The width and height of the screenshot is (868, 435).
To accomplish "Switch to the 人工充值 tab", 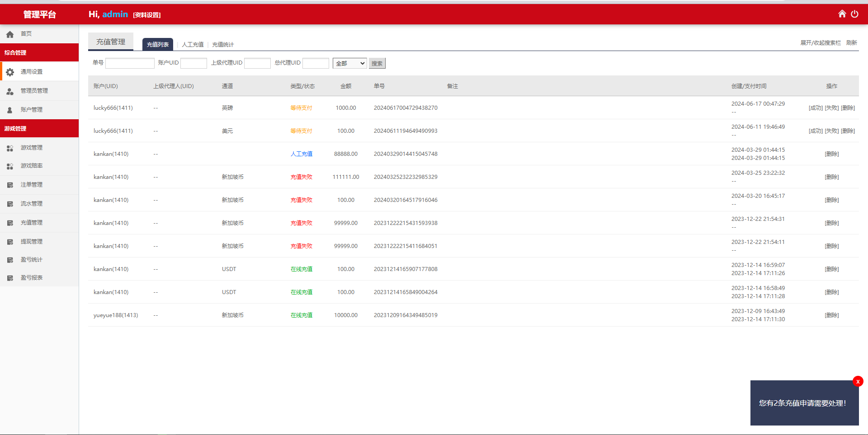I will 193,45.
